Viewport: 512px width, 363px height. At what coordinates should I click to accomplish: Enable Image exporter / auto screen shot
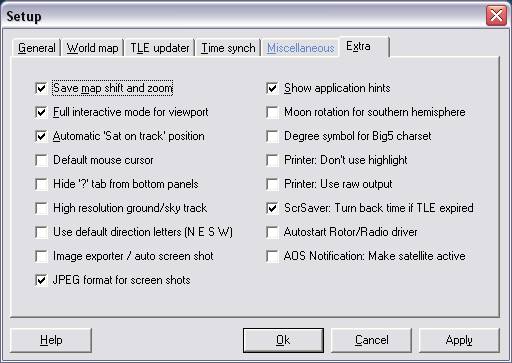[x=41, y=256]
